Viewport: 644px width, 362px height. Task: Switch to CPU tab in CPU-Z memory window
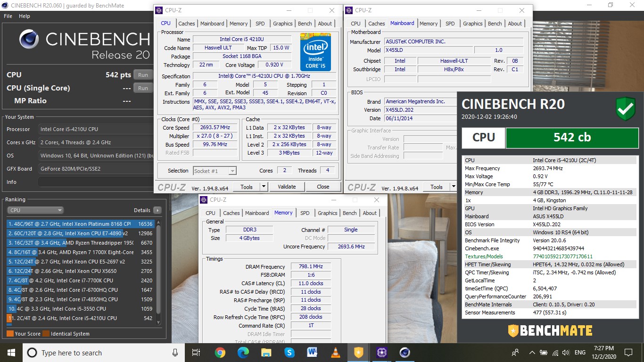[x=210, y=213]
